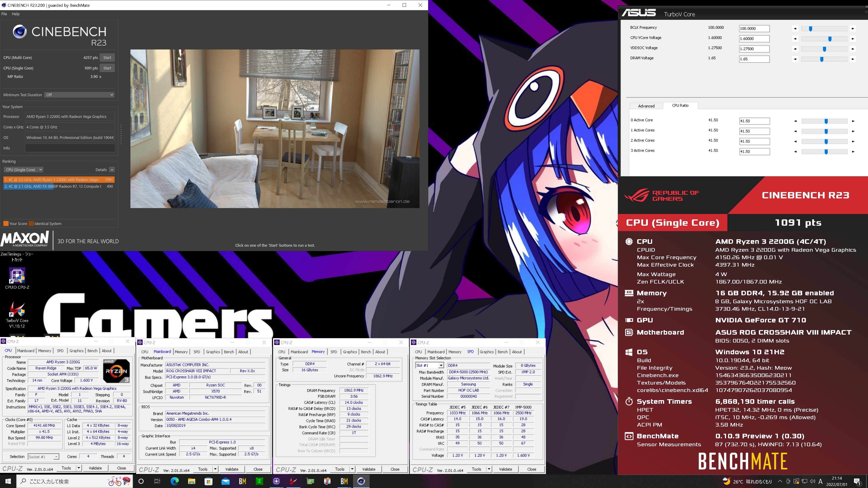Open Slot #1 dropdown in CPU-Z SPD
This screenshot has height=488, width=868.
pyautogui.click(x=429, y=365)
